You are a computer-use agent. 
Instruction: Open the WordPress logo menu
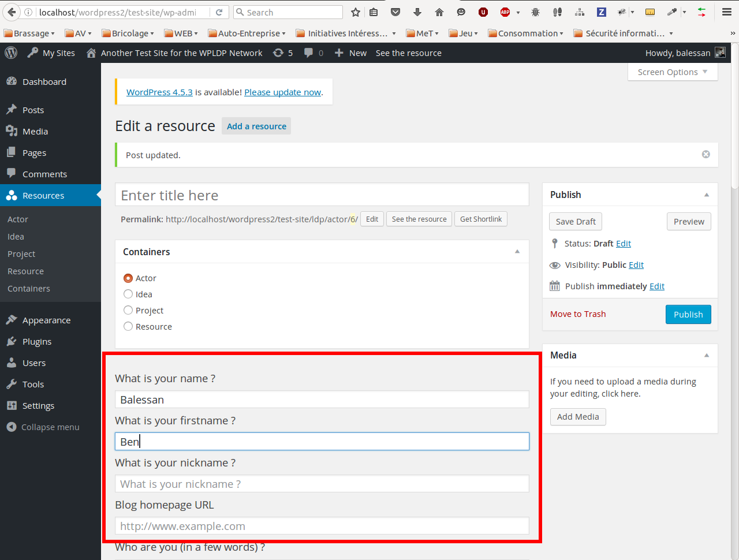point(11,53)
